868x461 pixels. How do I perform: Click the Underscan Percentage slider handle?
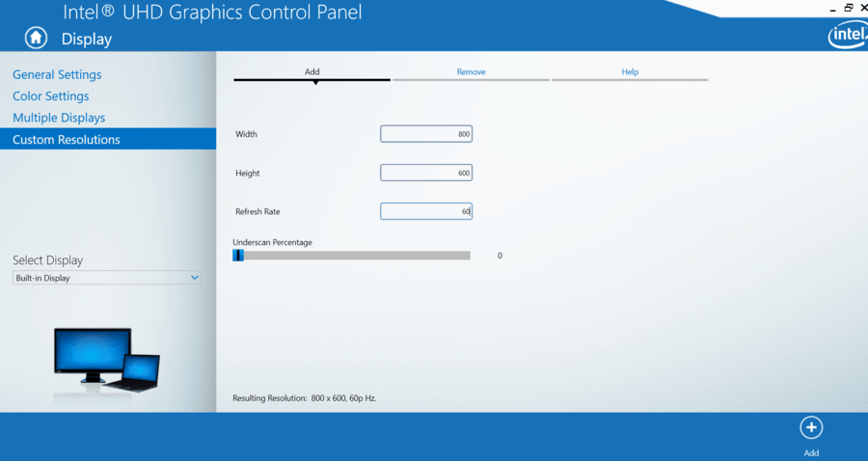click(238, 256)
